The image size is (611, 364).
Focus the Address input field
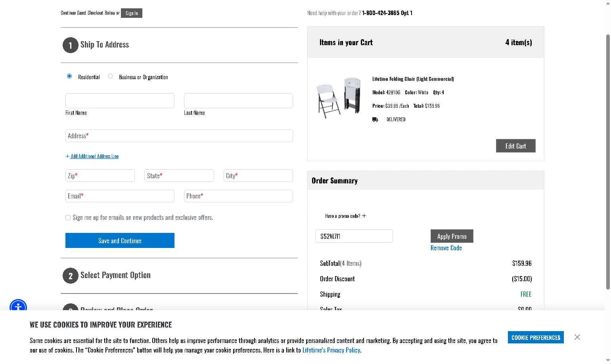[x=179, y=136]
